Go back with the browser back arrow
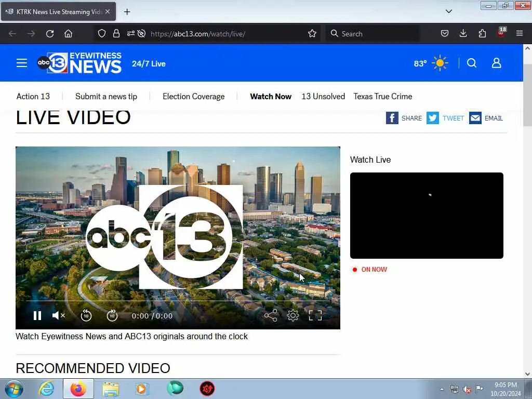Screen dimensions: 532x399 12,34
